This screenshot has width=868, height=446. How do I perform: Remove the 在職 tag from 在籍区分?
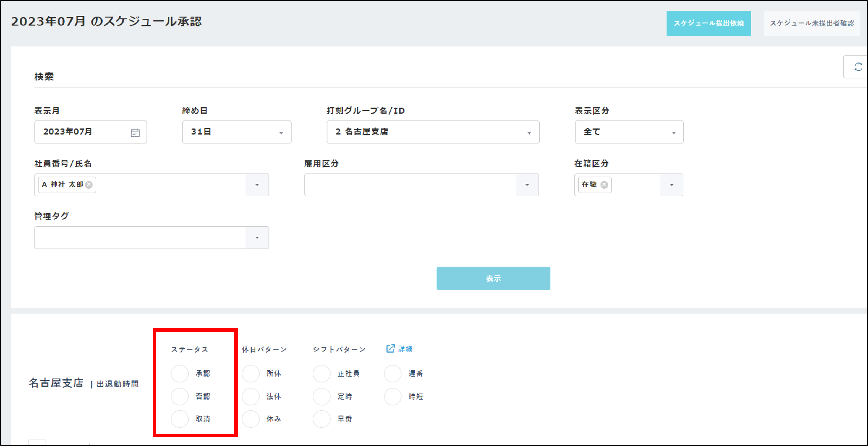click(x=605, y=185)
